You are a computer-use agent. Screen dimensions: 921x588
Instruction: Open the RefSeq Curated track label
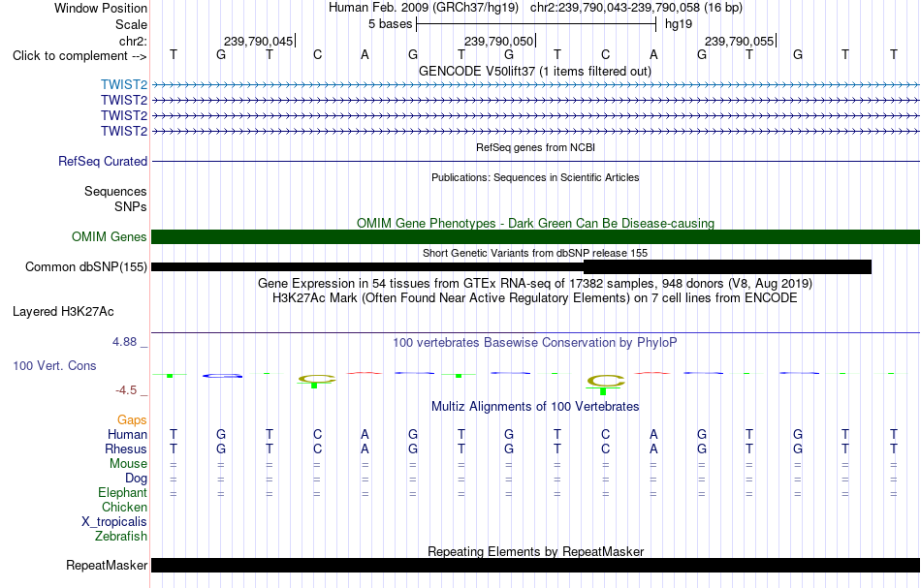pos(102,162)
